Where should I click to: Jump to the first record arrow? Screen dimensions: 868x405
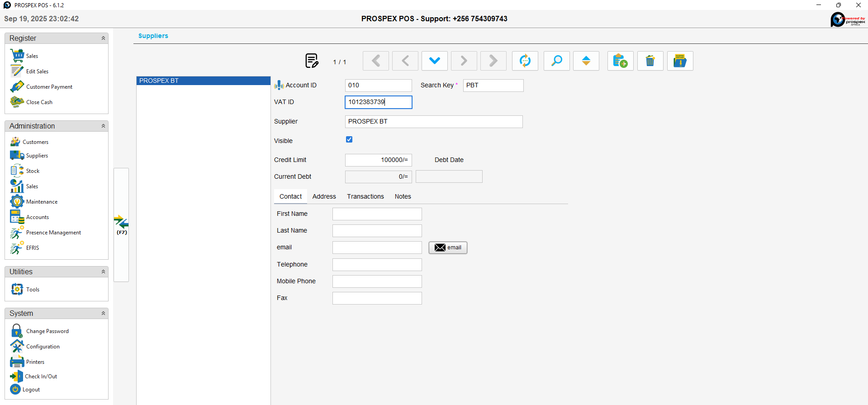point(375,61)
